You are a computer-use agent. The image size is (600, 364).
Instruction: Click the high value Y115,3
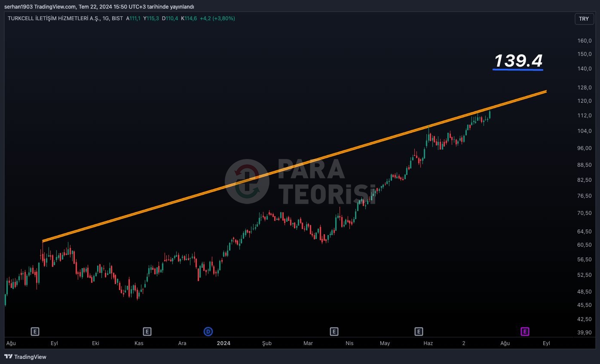tap(151, 18)
